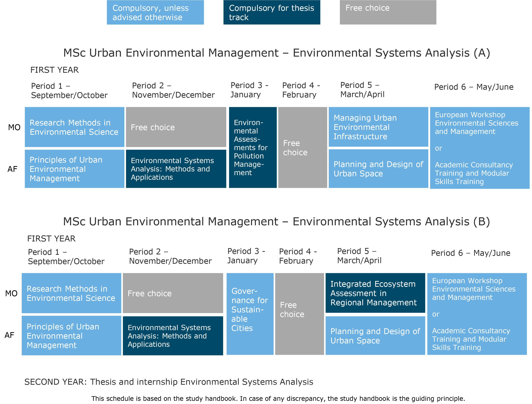532x404 pixels.
Task: Select Period 4 'Free choice' block in schedule A
Action: [303, 147]
